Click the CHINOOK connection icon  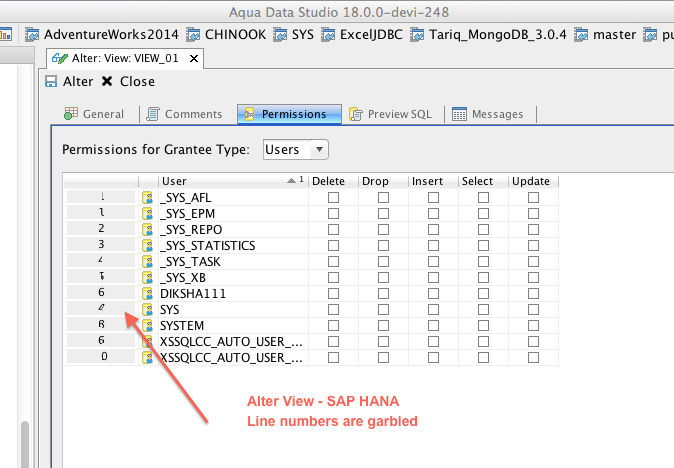(x=193, y=35)
